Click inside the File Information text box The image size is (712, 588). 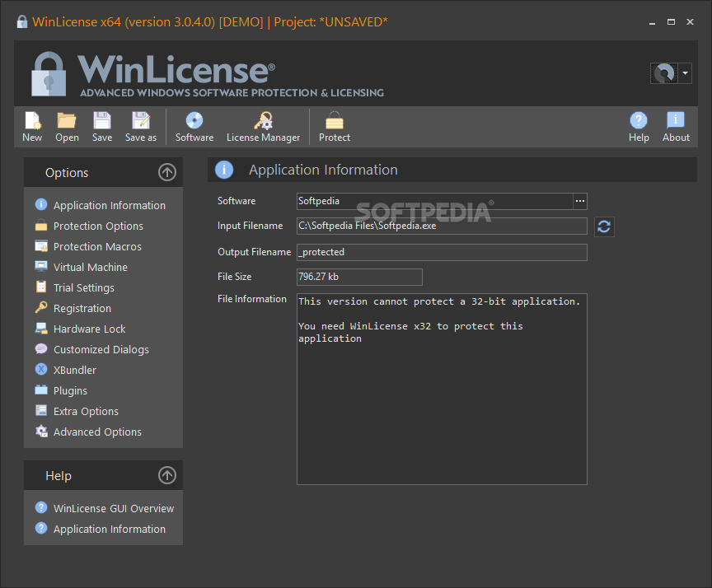tap(442, 389)
